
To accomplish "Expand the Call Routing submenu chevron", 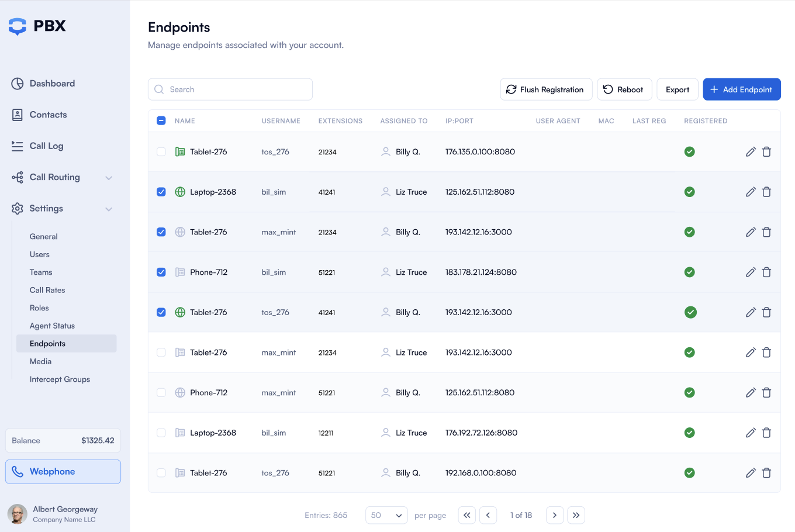I will tap(109, 178).
